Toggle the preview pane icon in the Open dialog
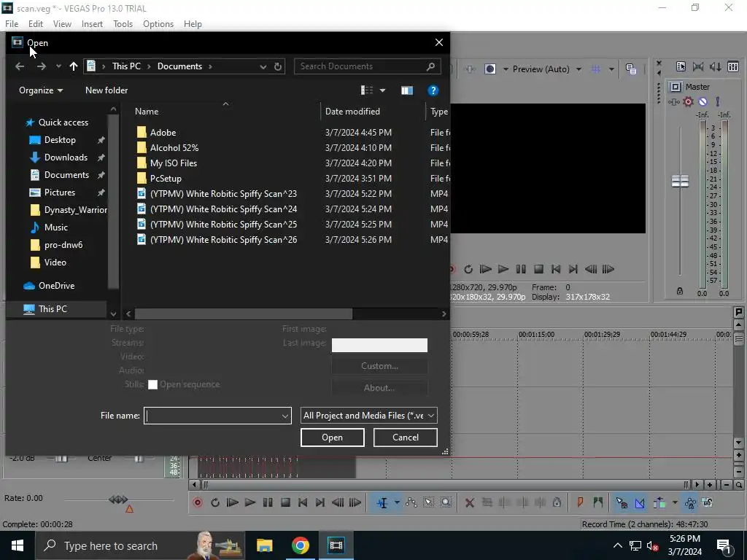 click(x=407, y=90)
